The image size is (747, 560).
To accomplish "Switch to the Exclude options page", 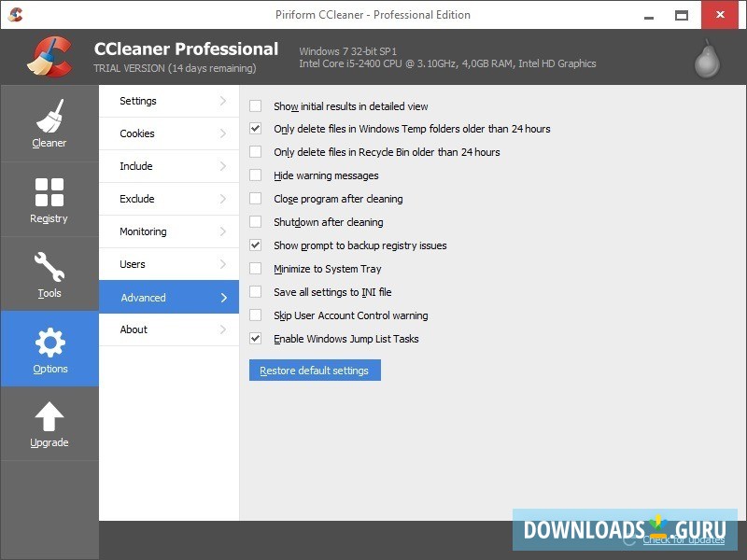I will point(169,199).
